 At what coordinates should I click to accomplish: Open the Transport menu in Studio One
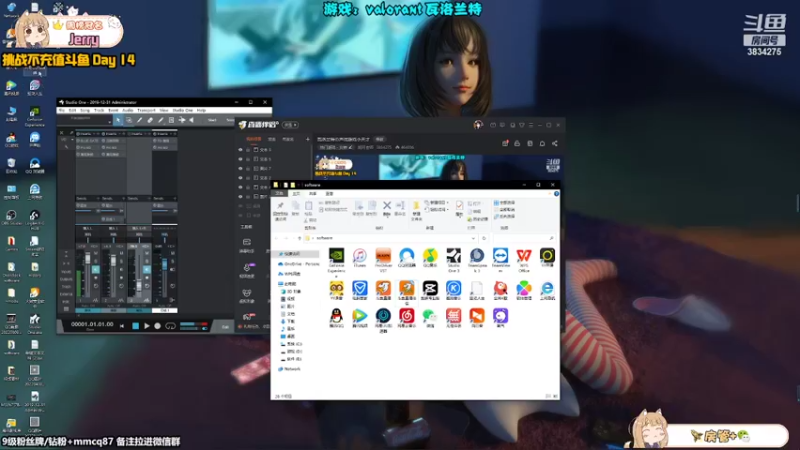point(146,110)
